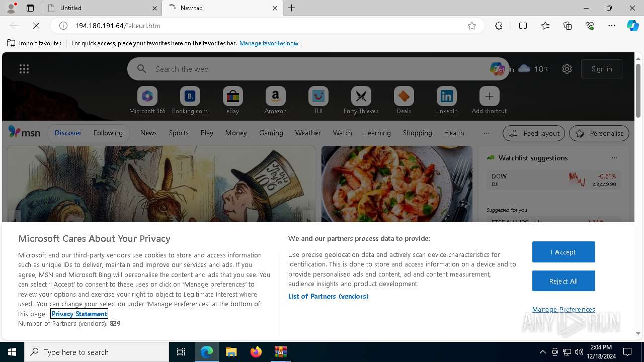Screen dimensions: 644x362
Task: Open a new browser tab
Action: (292, 8)
